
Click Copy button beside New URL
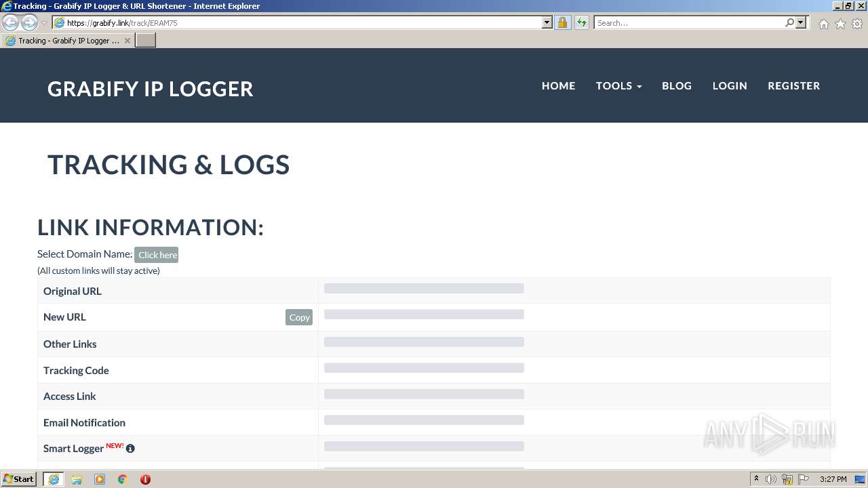pyautogui.click(x=299, y=317)
